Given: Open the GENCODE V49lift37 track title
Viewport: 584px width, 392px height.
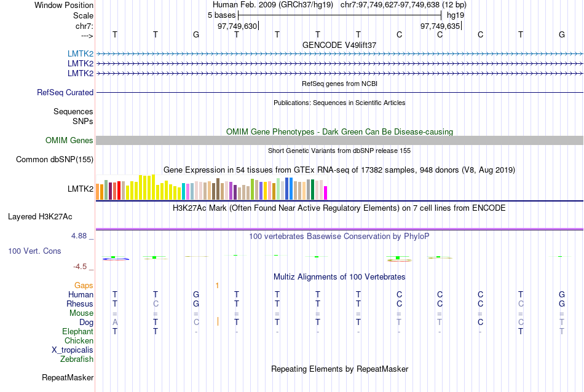Looking at the screenshot, I should (x=339, y=45).
